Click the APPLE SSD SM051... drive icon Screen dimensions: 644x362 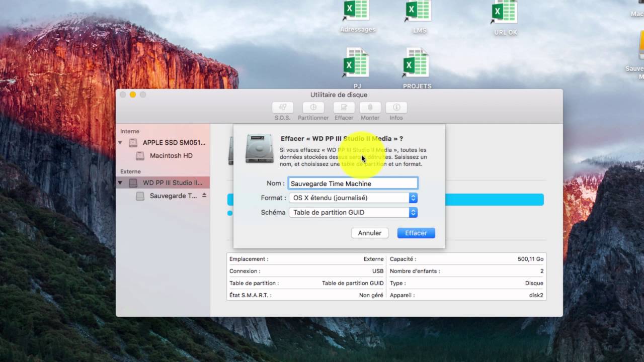(133, 143)
